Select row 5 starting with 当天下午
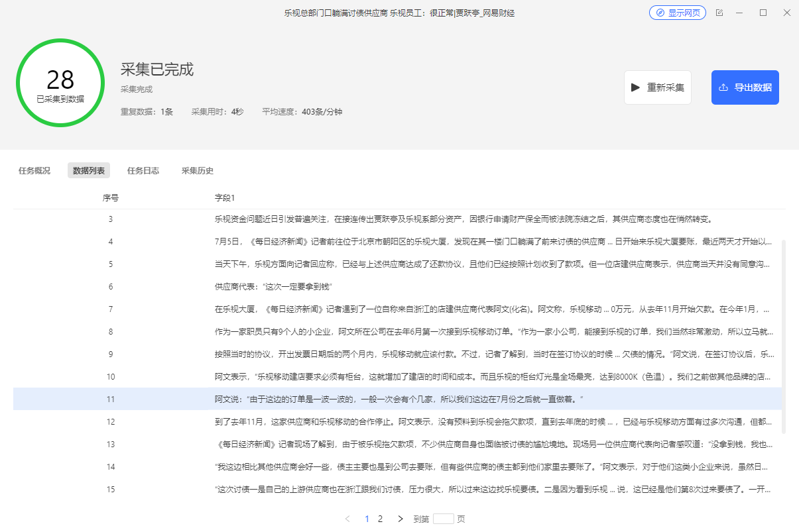 point(397,264)
